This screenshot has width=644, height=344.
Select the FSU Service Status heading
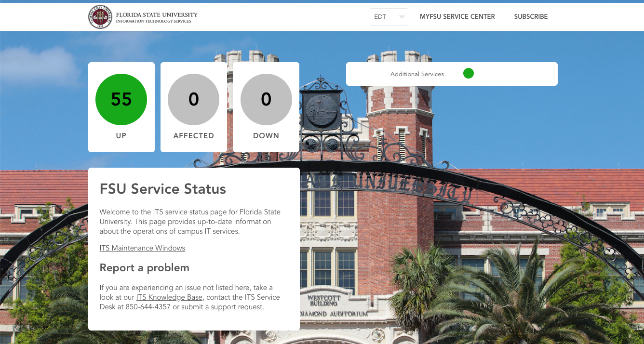(x=162, y=189)
